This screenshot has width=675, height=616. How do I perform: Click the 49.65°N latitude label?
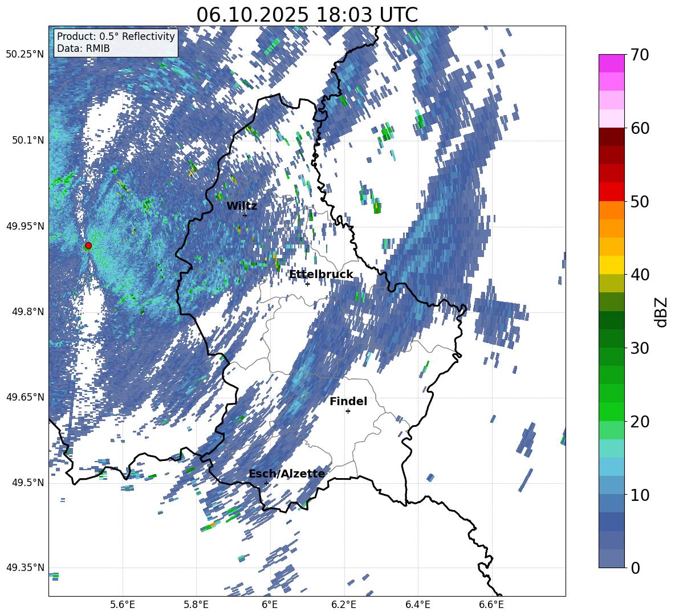click(x=25, y=397)
